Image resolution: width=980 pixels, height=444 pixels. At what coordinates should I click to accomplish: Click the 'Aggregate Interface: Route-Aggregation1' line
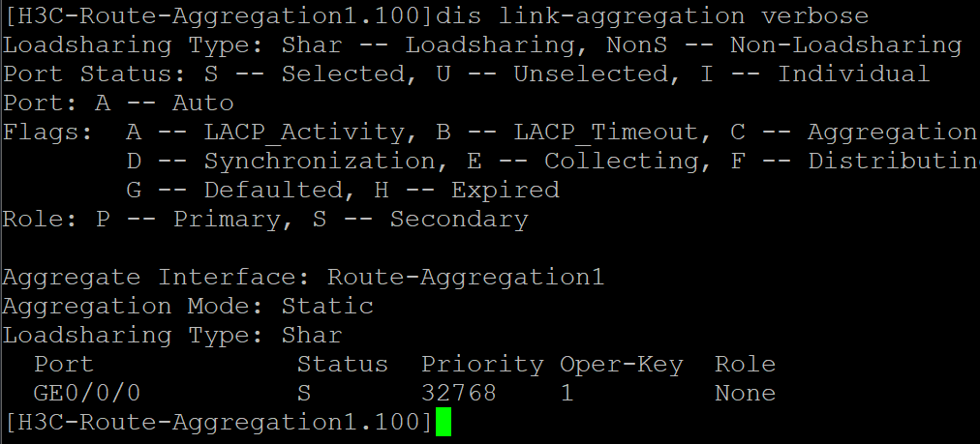point(303,278)
